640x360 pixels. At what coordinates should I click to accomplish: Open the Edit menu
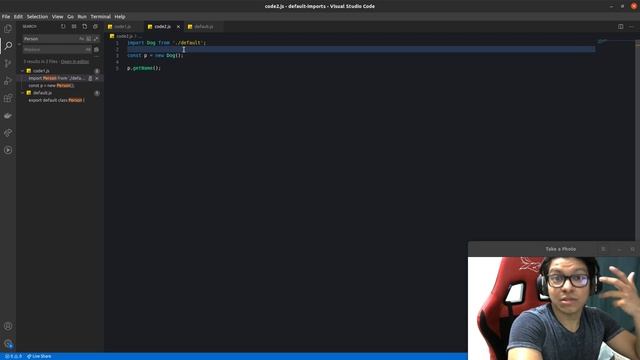point(18,17)
